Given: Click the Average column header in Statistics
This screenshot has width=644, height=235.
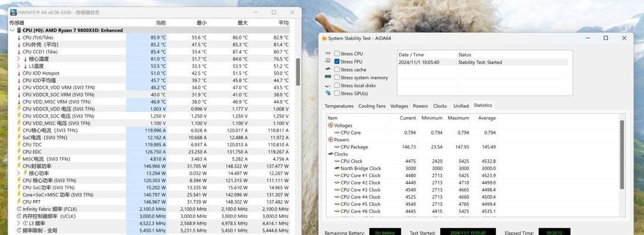Looking at the screenshot, I should click(x=487, y=118).
